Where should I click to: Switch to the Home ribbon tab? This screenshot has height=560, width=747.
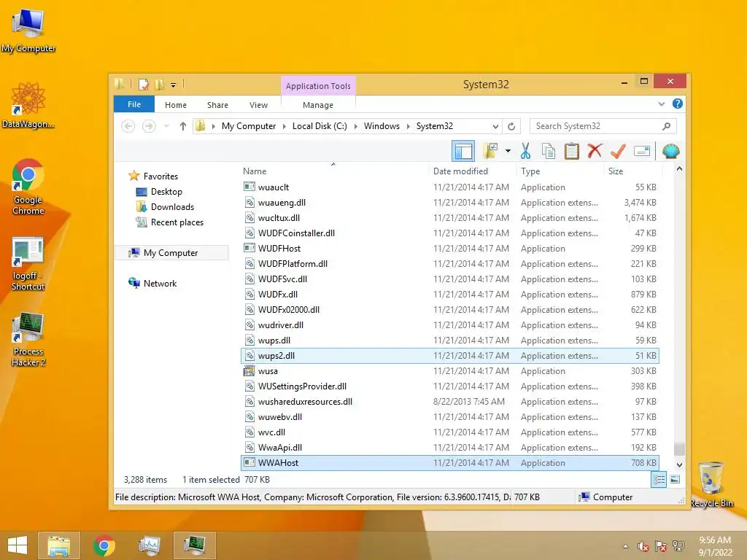coord(176,105)
